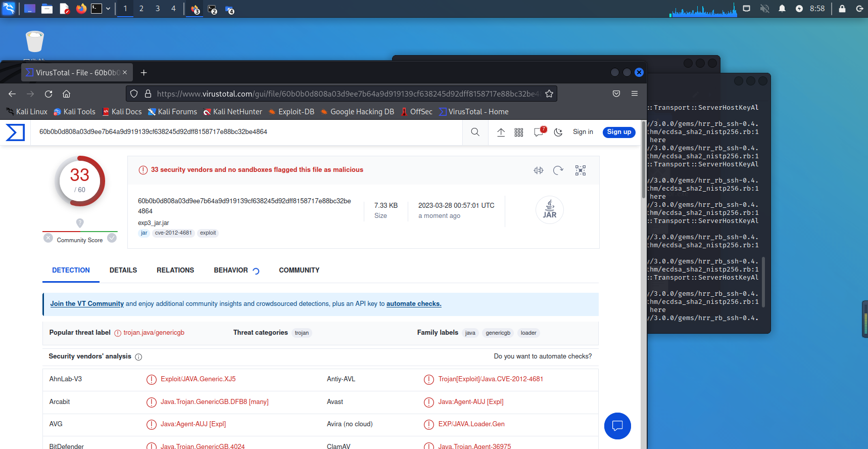
Task: Click the JAR file type icon
Action: tap(550, 209)
